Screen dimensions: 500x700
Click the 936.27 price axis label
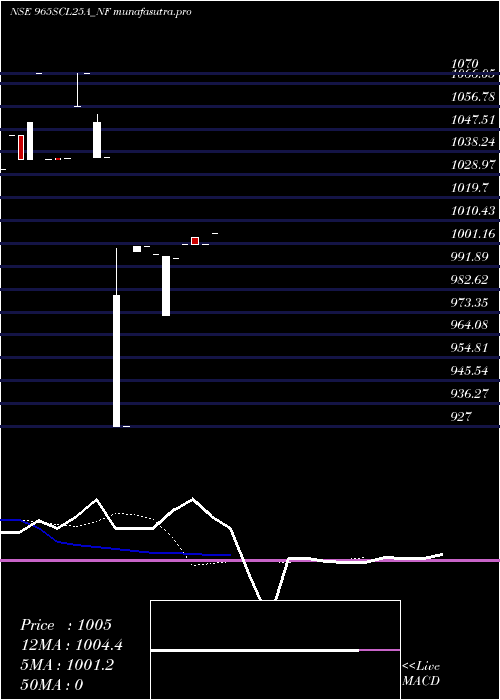469,394
